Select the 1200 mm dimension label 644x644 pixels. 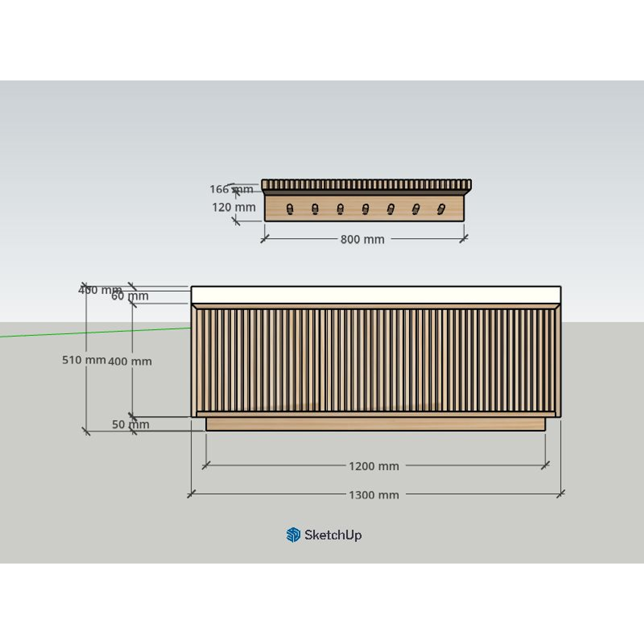point(374,466)
